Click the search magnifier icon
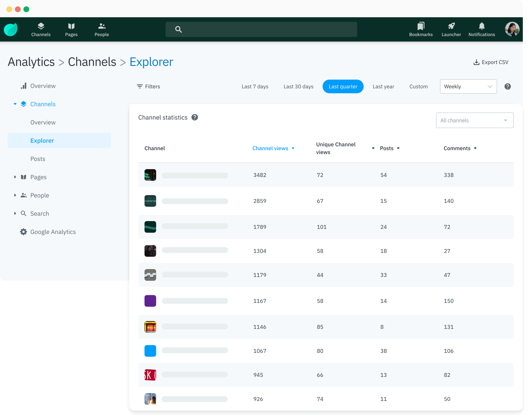529x420 pixels. tap(178, 29)
